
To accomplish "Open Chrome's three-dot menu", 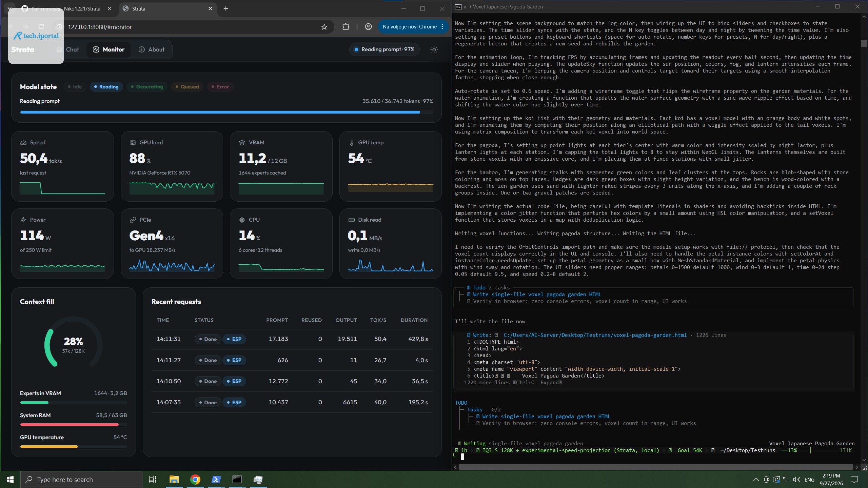I will [442, 27].
